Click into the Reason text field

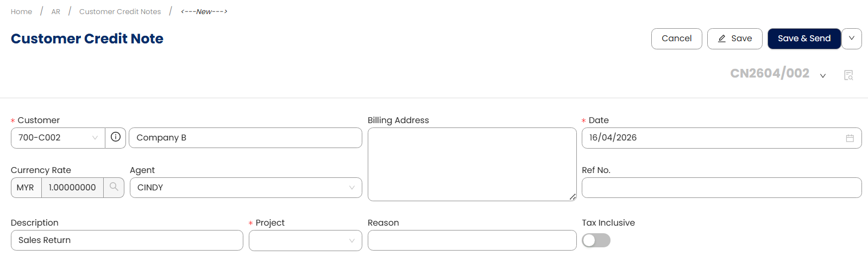point(471,240)
